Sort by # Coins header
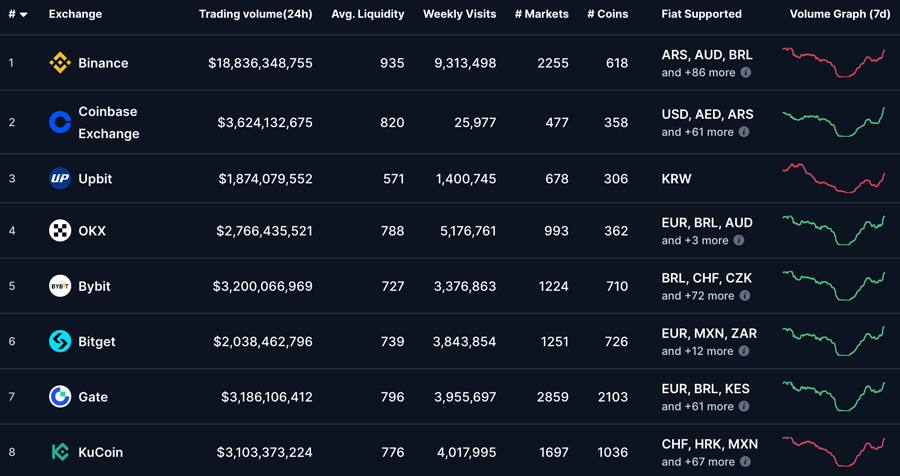Screen dimensions: 900x476 pos(608,14)
